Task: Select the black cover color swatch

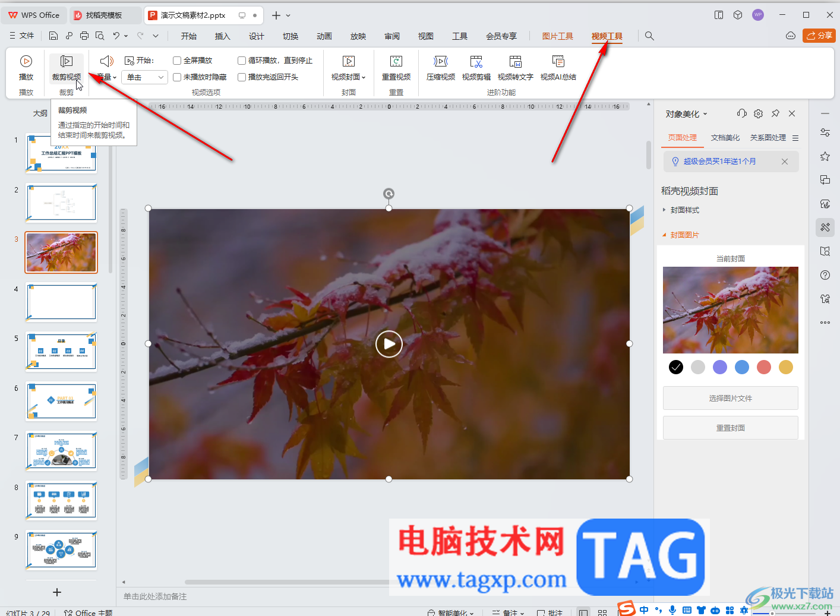Action: point(676,367)
